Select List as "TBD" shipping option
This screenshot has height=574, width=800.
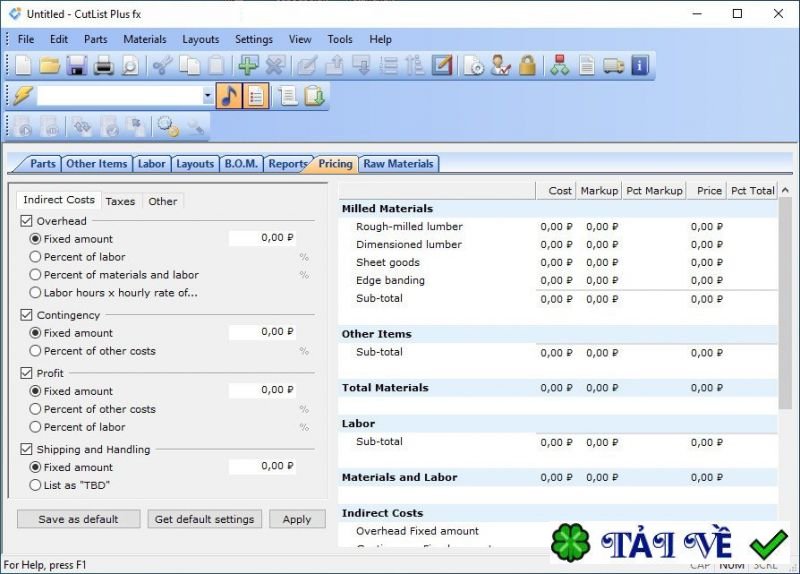coord(35,485)
